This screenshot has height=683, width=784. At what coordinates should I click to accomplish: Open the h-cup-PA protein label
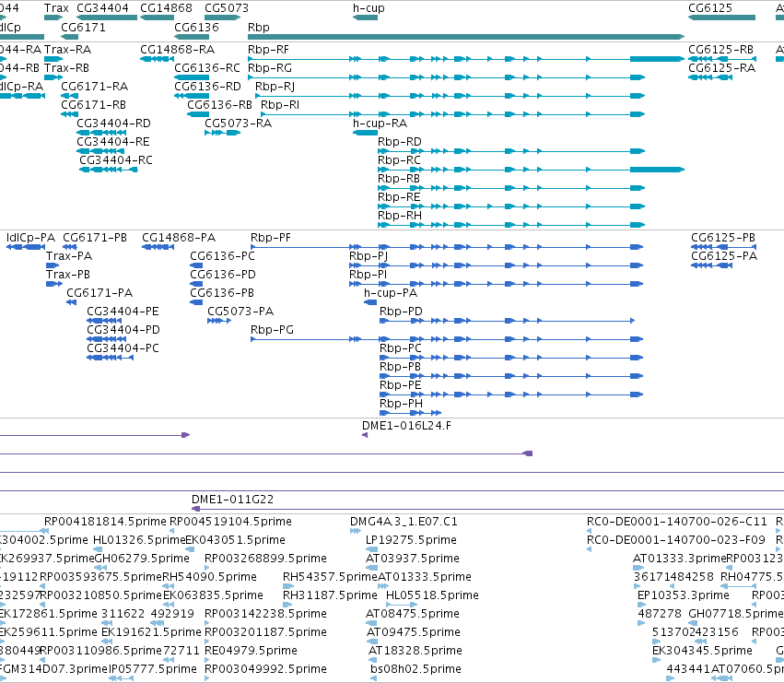(391, 293)
